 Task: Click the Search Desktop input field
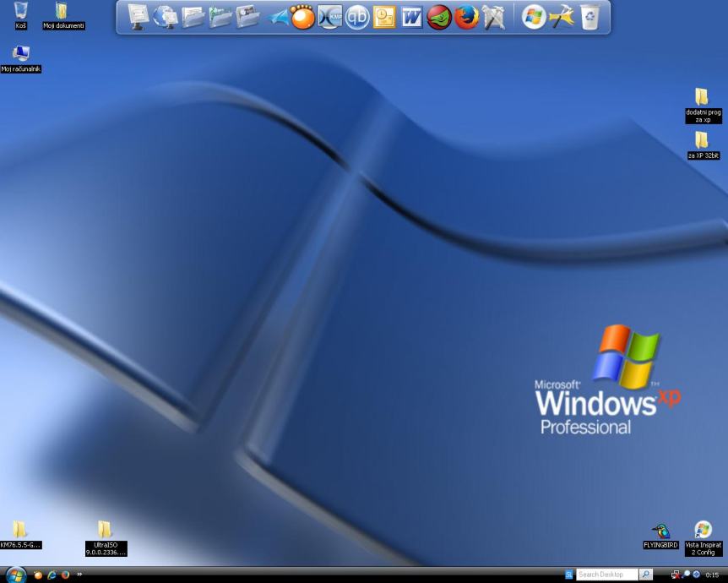point(607,575)
